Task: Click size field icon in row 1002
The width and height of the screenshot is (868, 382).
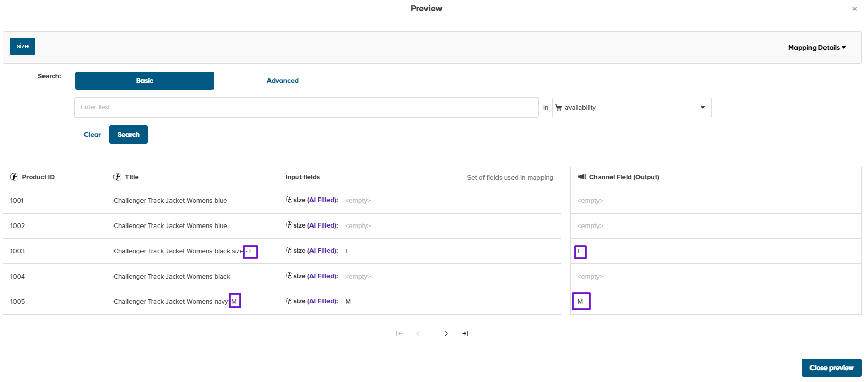Action: click(289, 225)
